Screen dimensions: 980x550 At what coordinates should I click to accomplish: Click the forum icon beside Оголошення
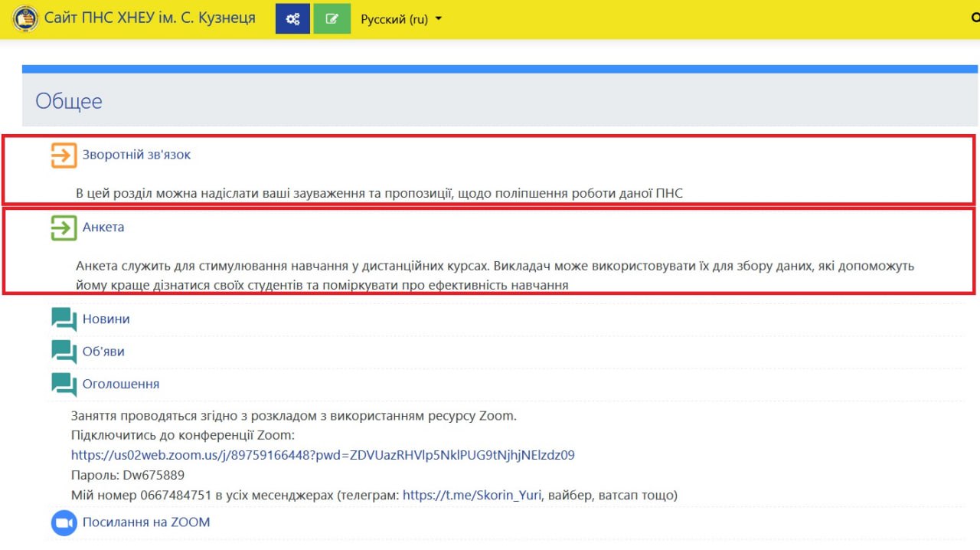point(64,385)
